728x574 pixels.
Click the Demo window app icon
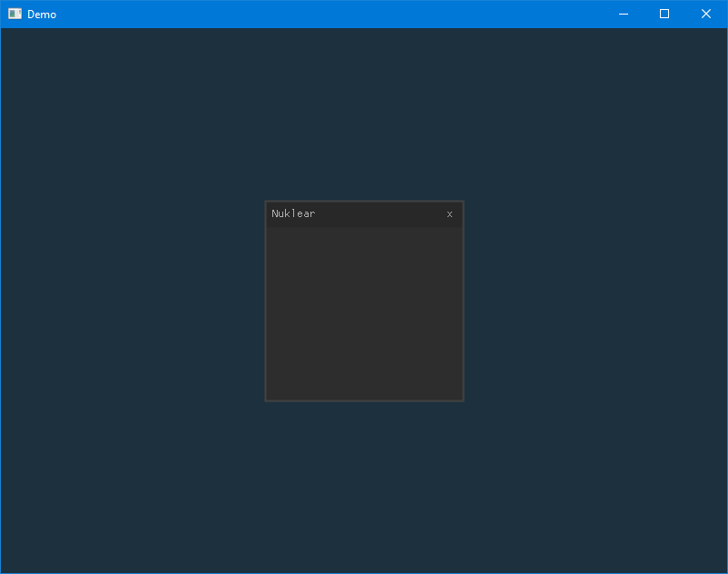coord(15,14)
